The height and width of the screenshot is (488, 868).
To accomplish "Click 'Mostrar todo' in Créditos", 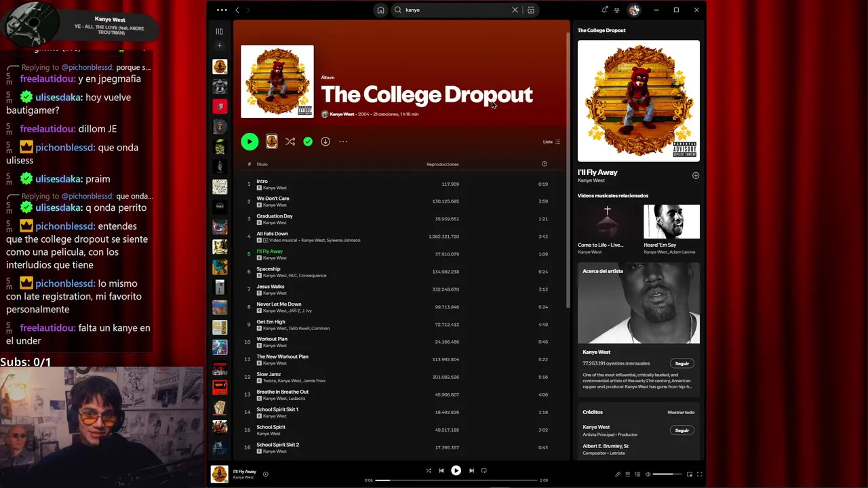I will [x=681, y=412].
